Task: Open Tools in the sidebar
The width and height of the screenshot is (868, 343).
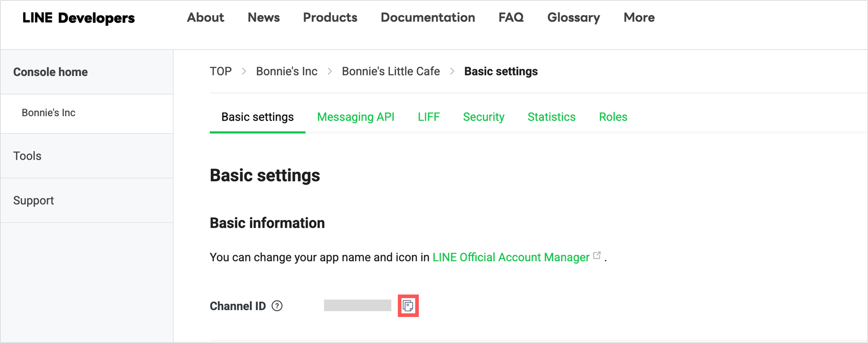Action: 87,156
